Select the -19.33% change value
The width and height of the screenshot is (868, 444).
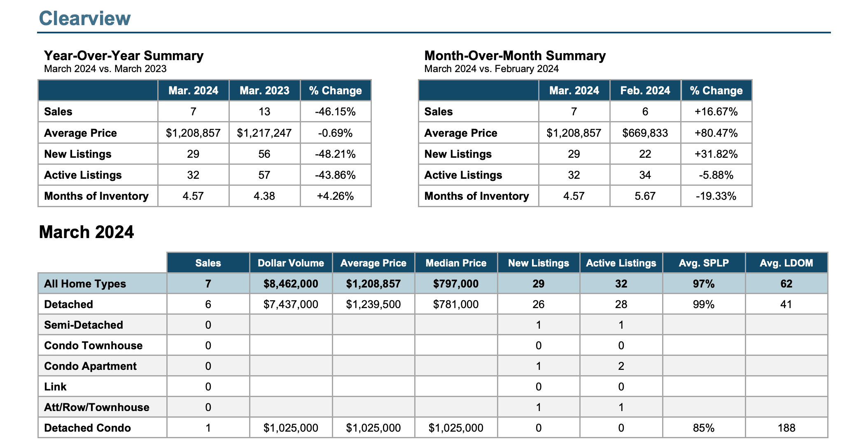pyautogui.click(x=716, y=196)
